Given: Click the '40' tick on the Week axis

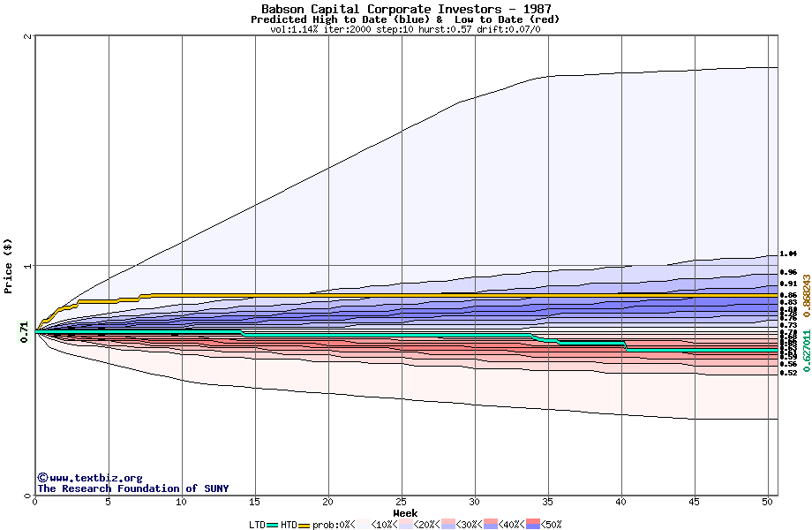Looking at the screenshot, I should tap(620, 502).
